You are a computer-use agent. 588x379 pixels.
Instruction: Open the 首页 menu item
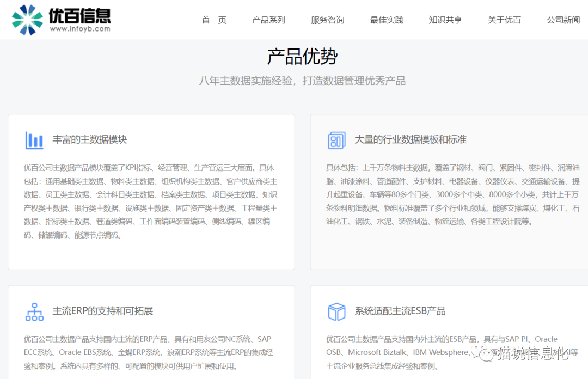214,20
